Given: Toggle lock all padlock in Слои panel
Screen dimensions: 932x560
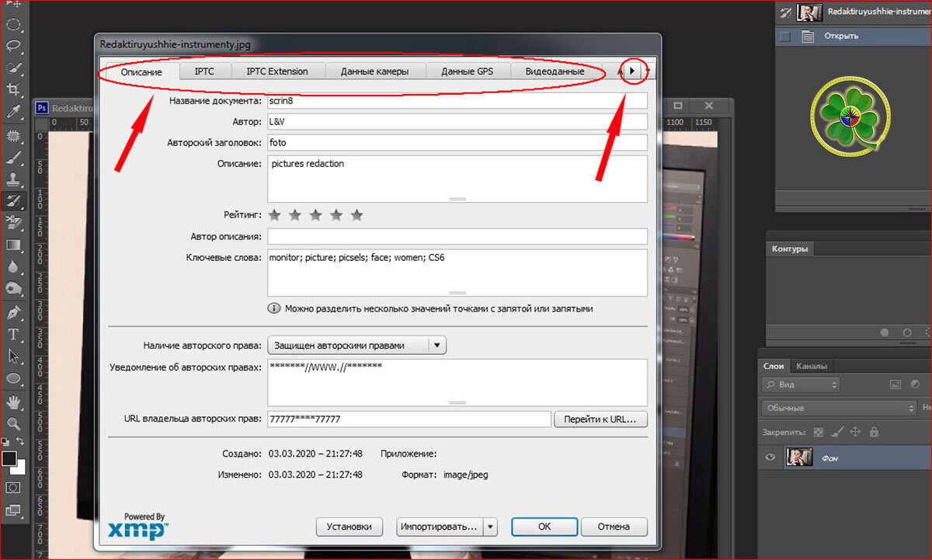Looking at the screenshot, I should (874, 432).
